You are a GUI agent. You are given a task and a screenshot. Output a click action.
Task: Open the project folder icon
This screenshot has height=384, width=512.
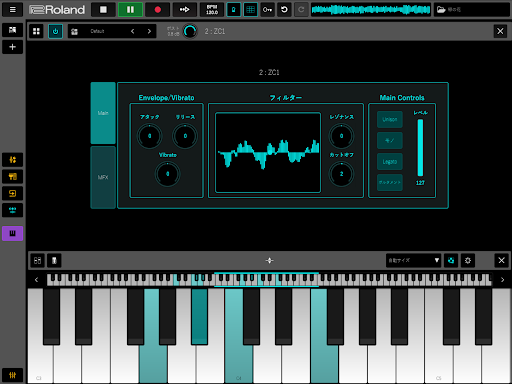[441, 9]
